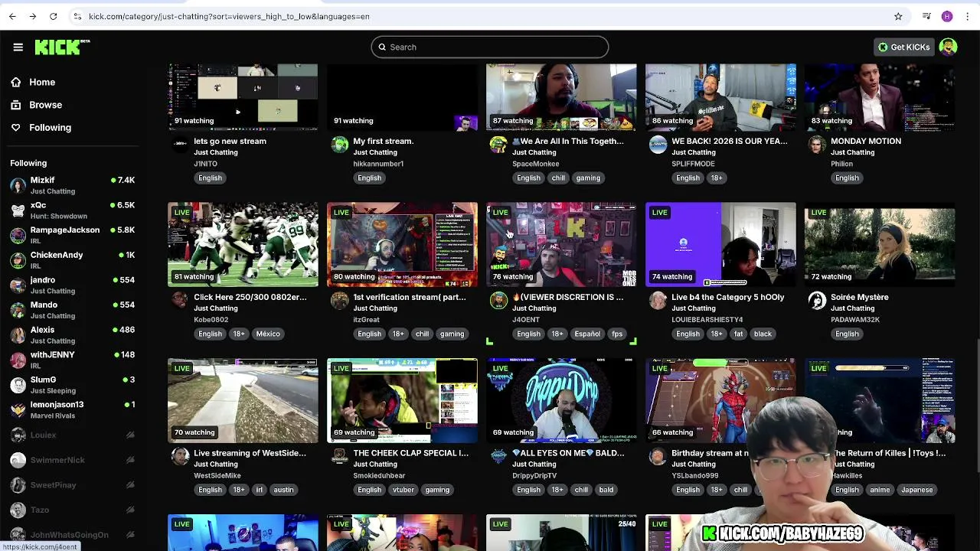Screen dimensions: 980x551
Task: Click the Get KICKs button
Action: (x=903, y=47)
